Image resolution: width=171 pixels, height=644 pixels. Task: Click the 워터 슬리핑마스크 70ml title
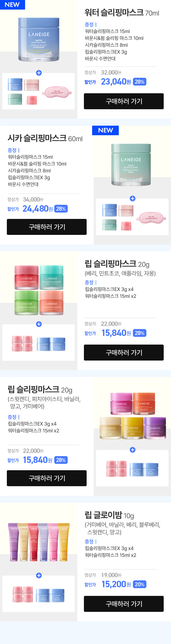click(122, 13)
